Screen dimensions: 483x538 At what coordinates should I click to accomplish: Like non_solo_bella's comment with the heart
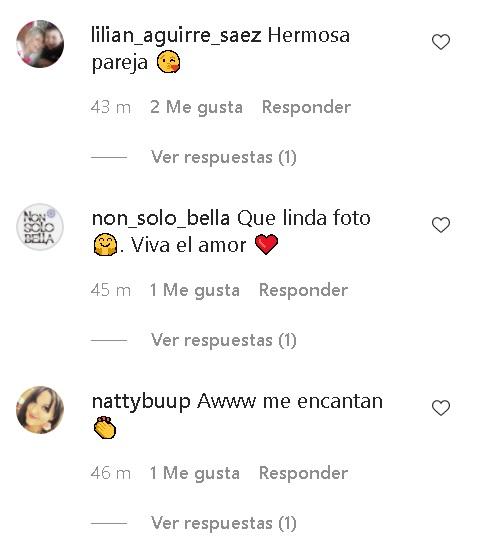click(440, 225)
